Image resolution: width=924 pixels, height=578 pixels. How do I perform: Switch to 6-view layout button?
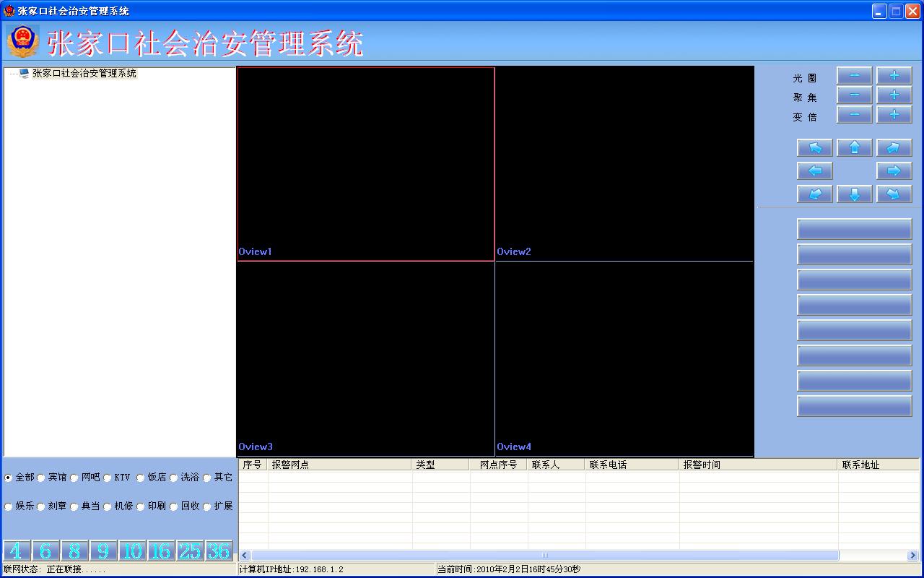[x=45, y=551]
